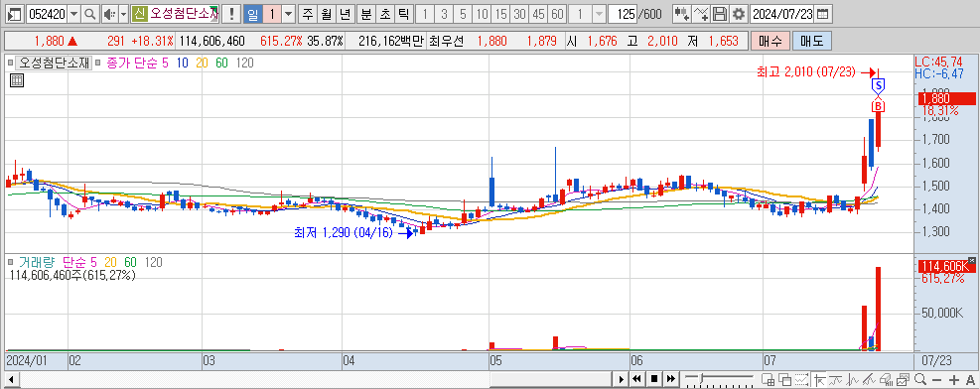Click the blue S sell signal marker
The height and width of the screenshot is (389, 980).
[879, 85]
